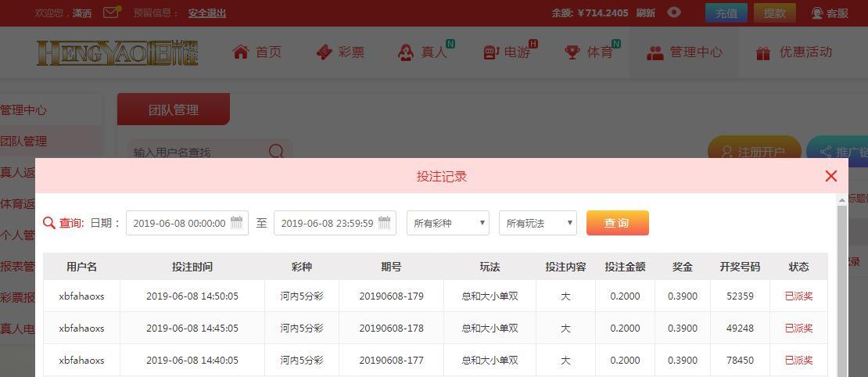
Task: Open end date calendar picker icon
Action: 384,223
